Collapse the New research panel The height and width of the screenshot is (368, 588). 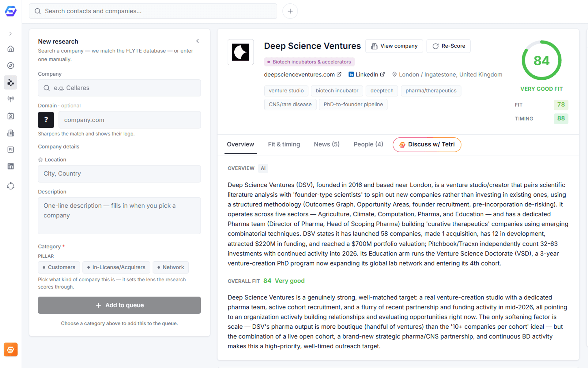[198, 41]
